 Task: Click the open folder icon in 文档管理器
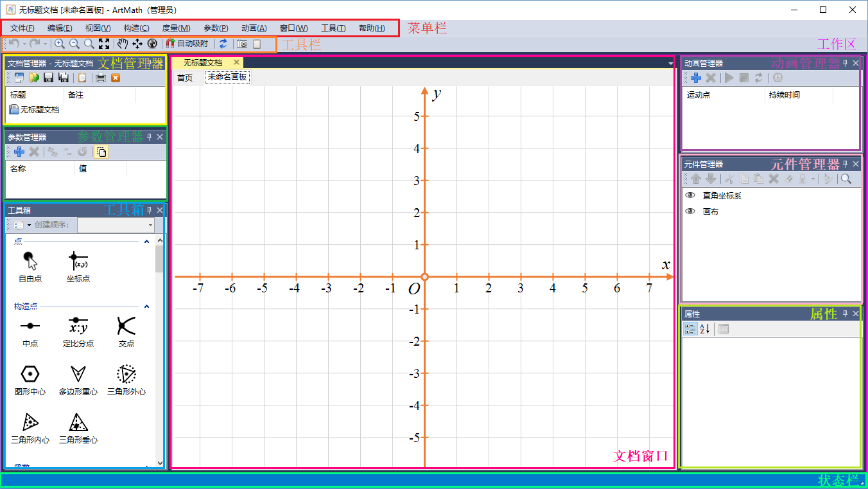(x=33, y=78)
